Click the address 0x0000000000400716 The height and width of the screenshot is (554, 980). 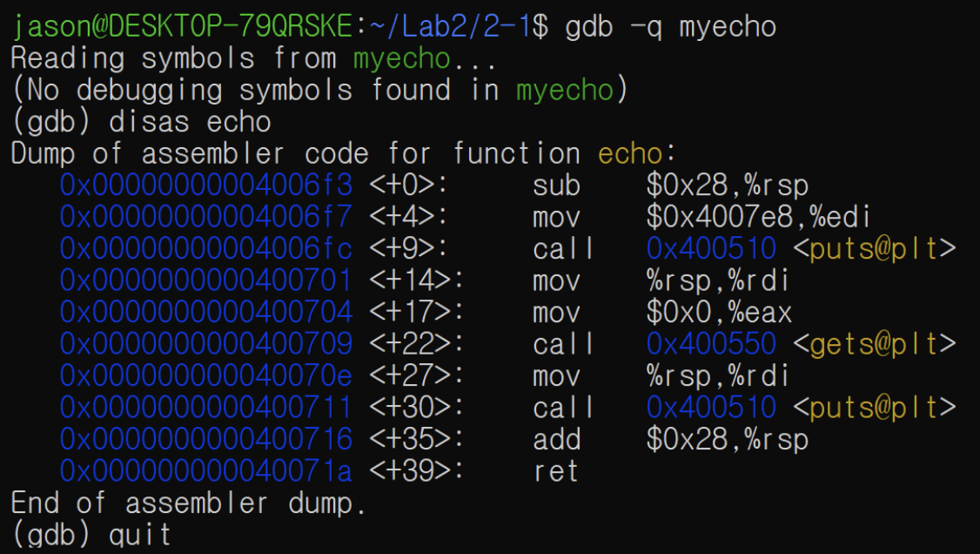(x=206, y=440)
